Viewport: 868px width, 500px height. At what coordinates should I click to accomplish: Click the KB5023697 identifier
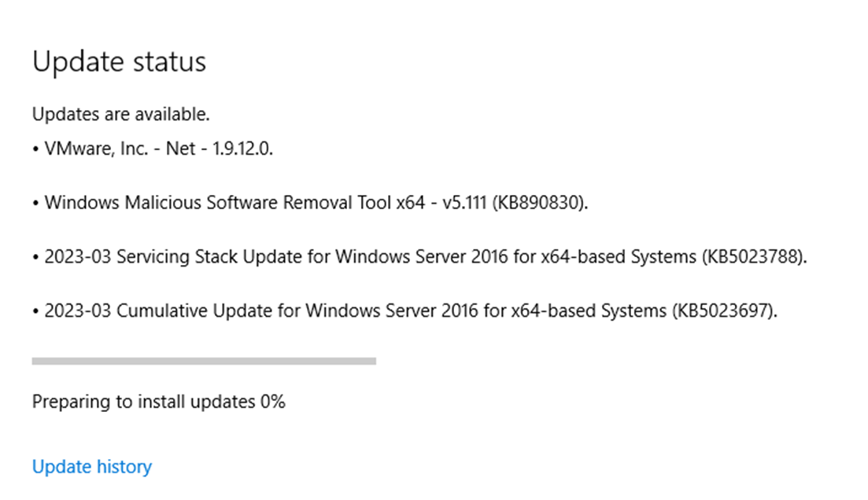coord(722,311)
